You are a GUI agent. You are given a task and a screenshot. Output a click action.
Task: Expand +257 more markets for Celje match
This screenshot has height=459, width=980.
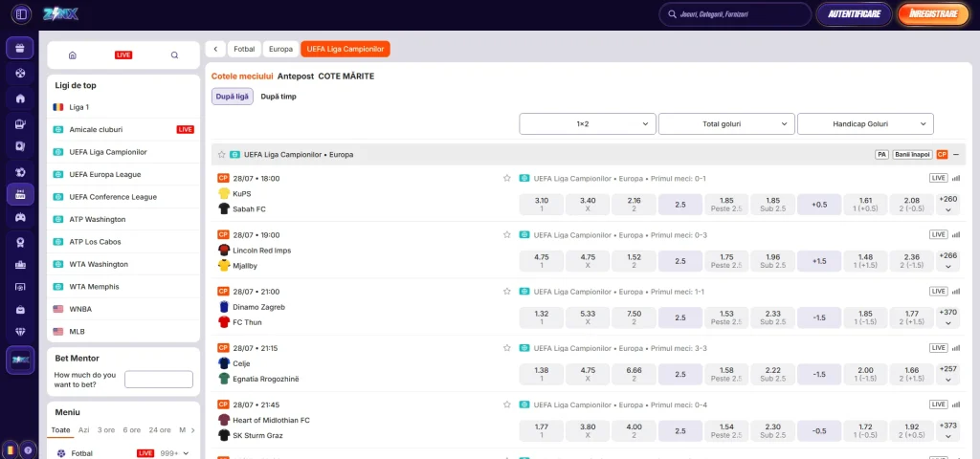948,374
